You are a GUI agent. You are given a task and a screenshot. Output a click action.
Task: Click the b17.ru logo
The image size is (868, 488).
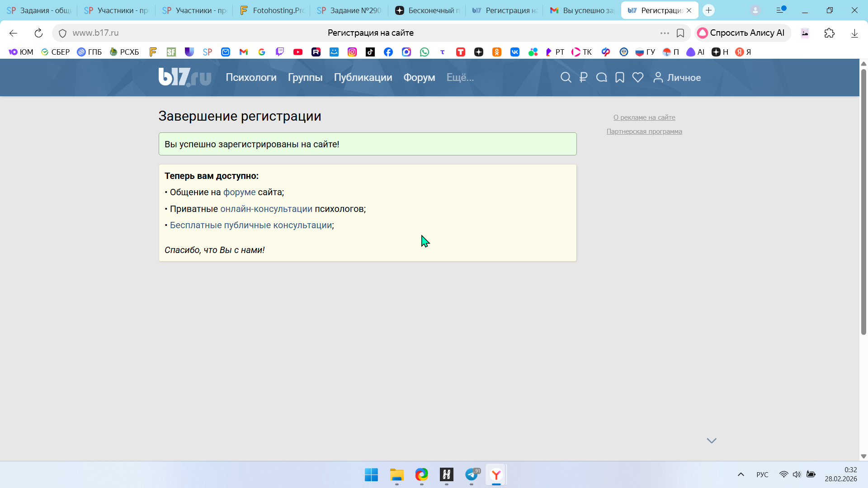184,77
